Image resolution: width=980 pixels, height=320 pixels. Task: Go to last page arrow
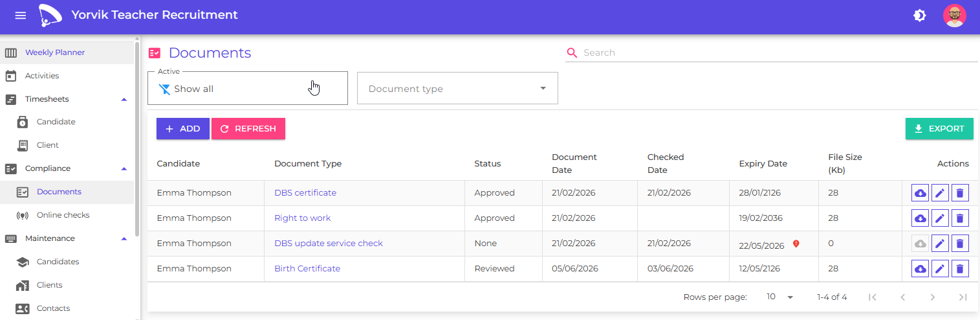coord(963,297)
